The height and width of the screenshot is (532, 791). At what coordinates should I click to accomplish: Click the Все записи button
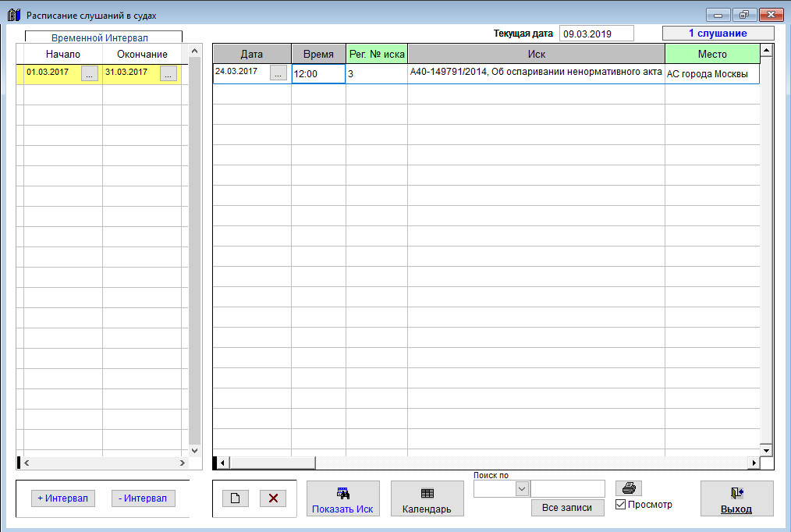pos(567,508)
